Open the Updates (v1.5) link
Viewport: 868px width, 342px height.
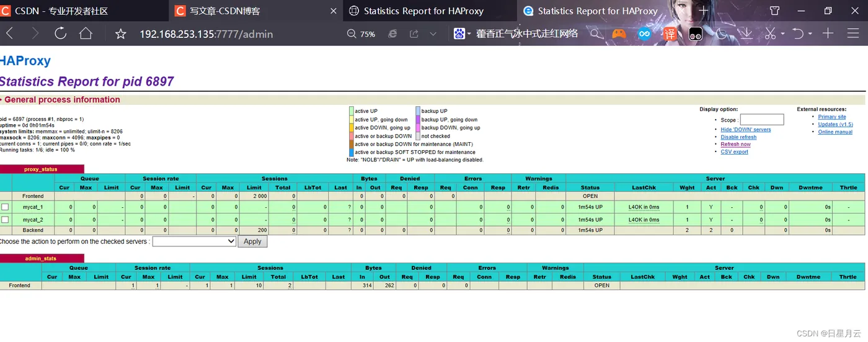835,124
